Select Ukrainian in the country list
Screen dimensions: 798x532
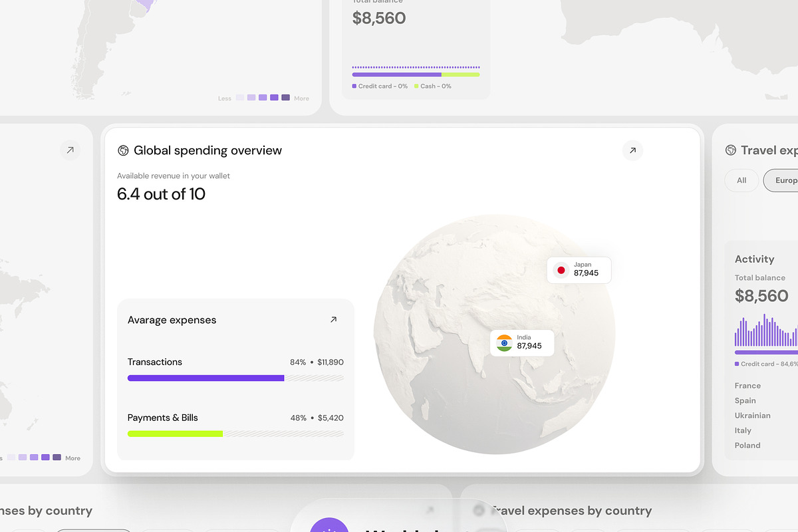[753, 416]
